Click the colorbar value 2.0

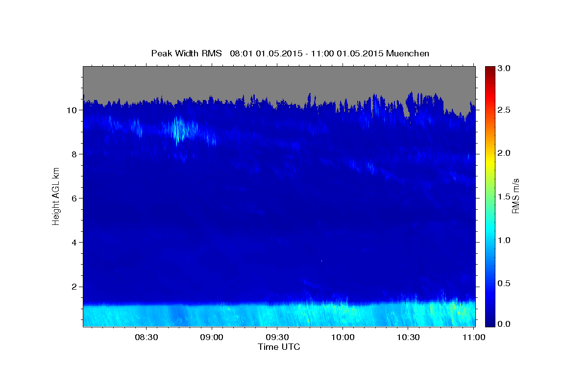coord(504,153)
